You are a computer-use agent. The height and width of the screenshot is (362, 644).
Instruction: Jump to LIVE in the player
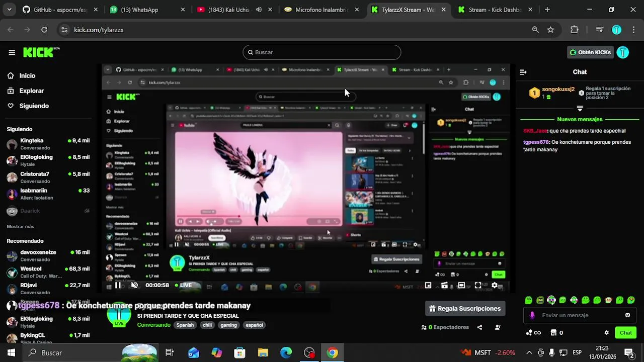[184, 285]
